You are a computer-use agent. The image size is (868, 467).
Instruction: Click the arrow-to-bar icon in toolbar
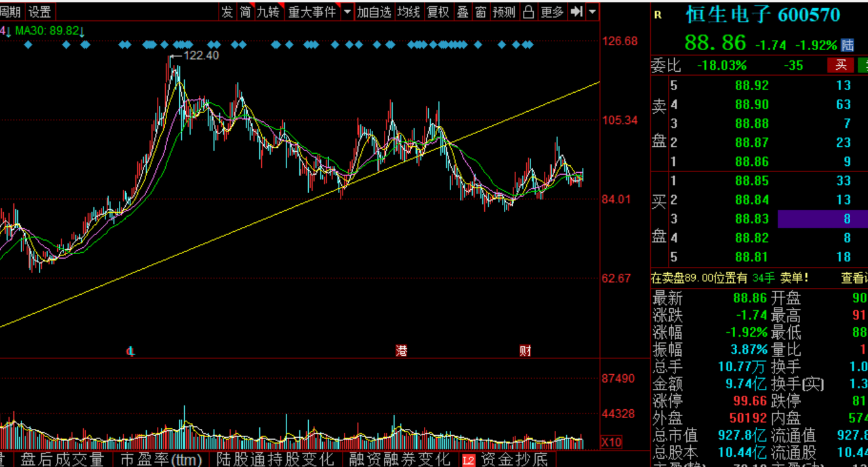pyautogui.click(x=576, y=11)
